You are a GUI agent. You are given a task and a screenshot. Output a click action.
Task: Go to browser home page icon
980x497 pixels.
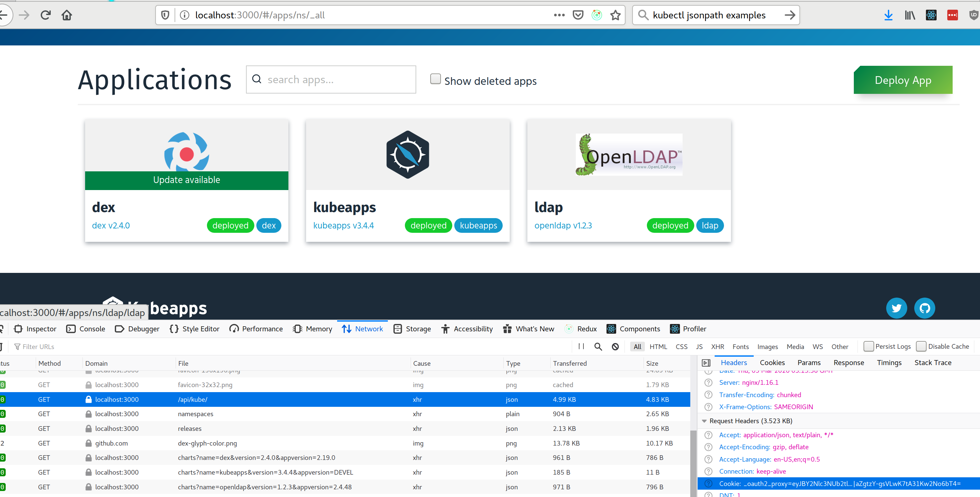tap(67, 15)
